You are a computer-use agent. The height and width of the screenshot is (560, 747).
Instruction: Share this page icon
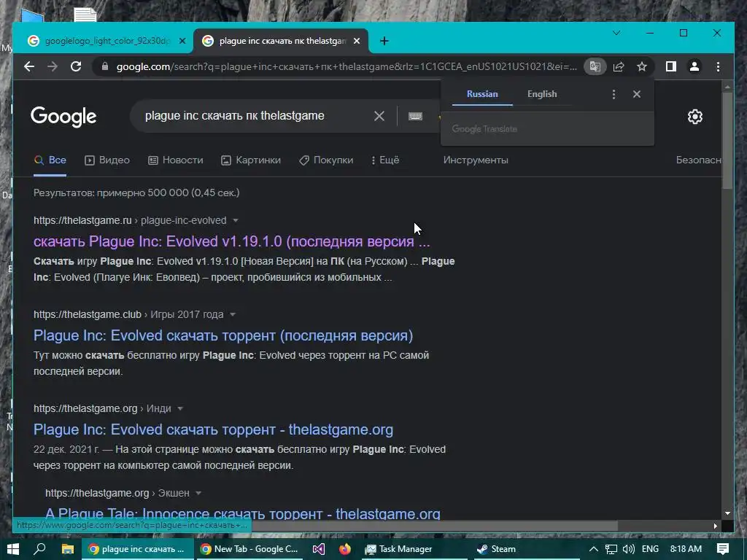(619, 66)
